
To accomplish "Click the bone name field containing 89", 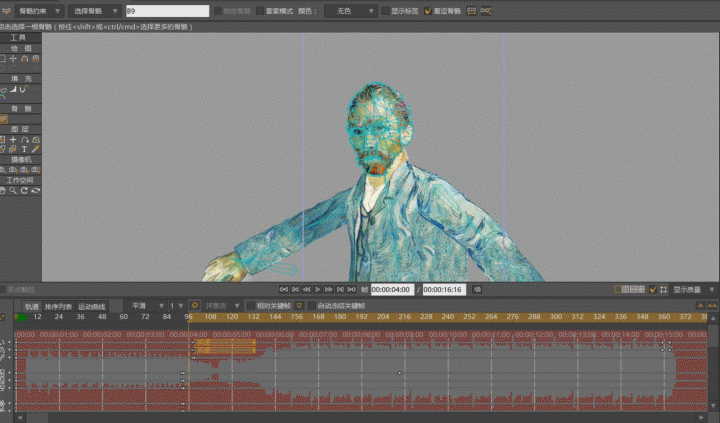I will [167, 11].
